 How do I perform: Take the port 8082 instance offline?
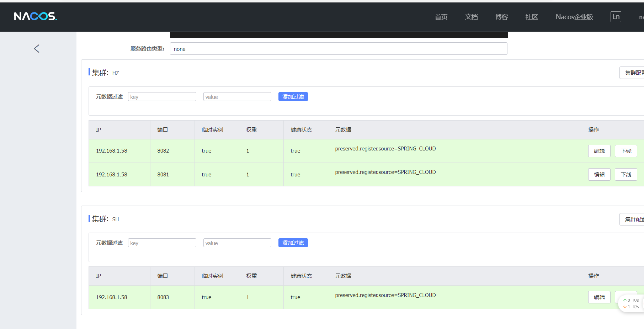pos(626,151)
